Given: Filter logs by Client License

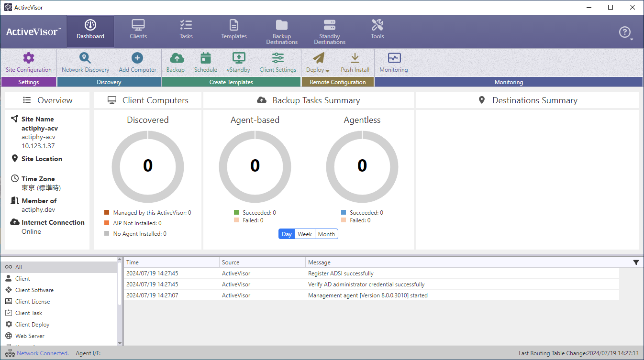Looking at the screenshot, I should (x=59, y=302).
